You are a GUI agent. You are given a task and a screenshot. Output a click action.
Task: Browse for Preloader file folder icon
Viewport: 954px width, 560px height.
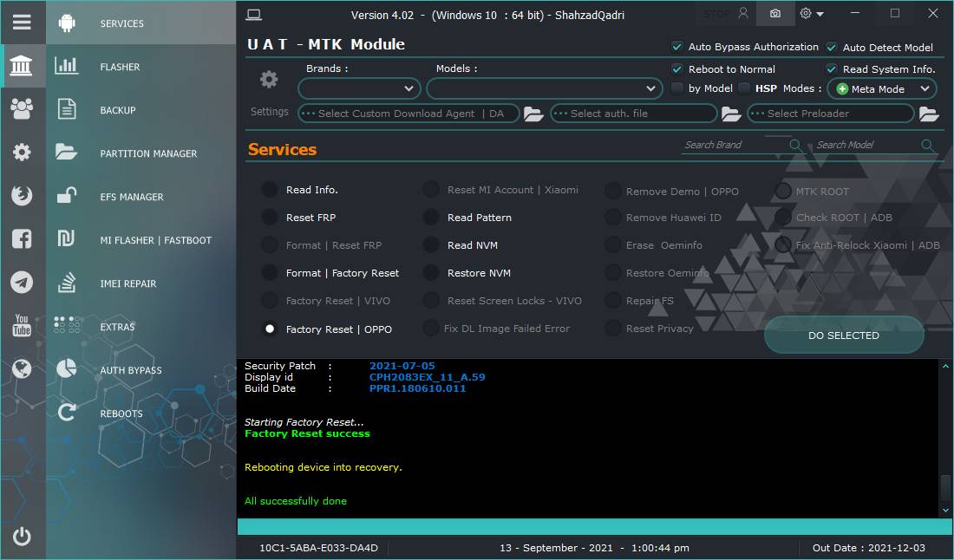click(x=929, y=114)
